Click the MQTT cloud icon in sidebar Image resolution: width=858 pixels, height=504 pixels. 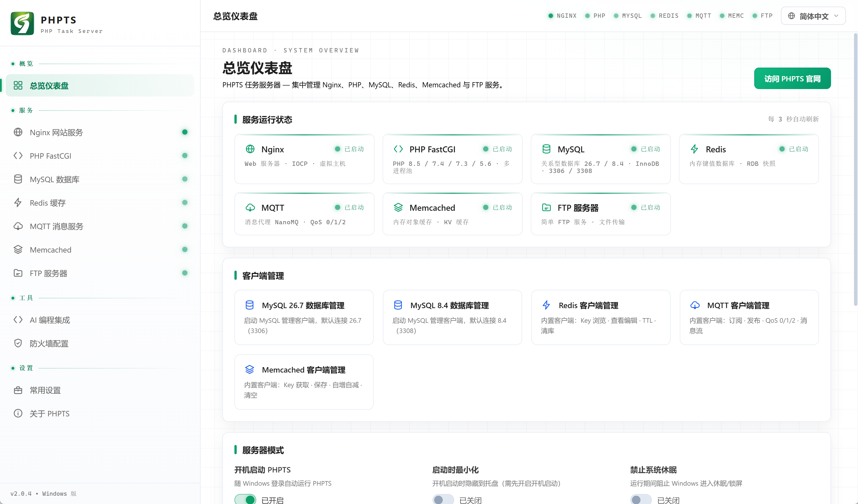(18, 226)
